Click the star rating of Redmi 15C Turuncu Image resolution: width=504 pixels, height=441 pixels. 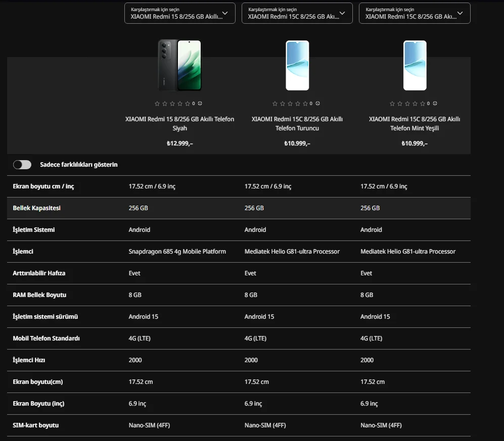[290, 104]
